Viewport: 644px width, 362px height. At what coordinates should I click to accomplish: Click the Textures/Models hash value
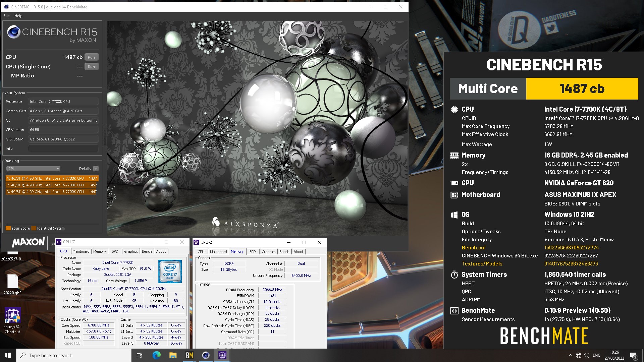point(571,264)
